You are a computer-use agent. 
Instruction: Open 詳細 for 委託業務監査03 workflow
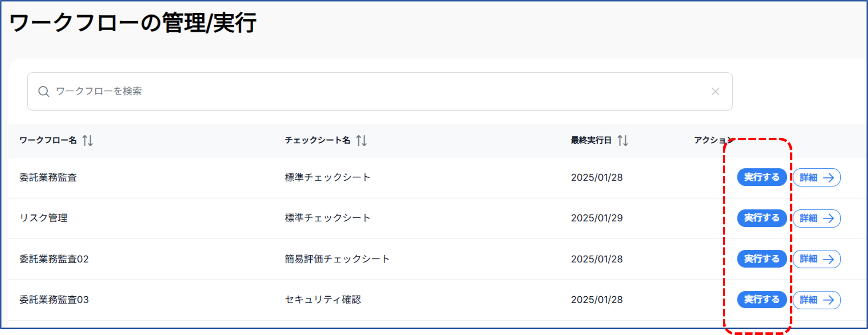(816, 300)
